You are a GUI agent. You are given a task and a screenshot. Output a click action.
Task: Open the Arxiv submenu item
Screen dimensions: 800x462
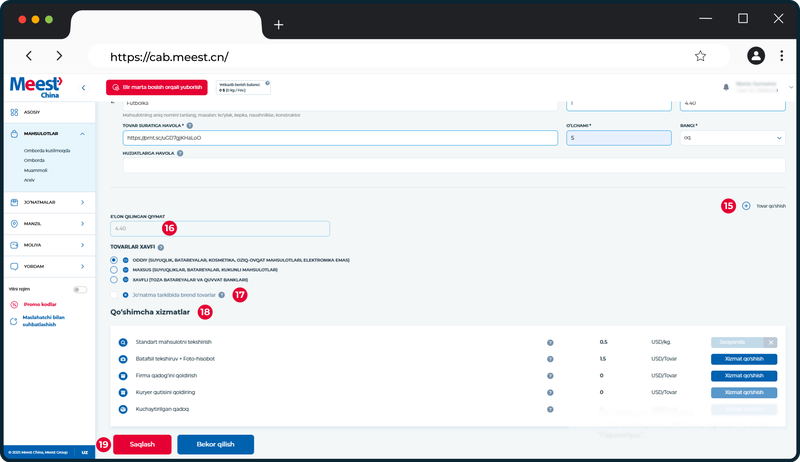point(29,180)
